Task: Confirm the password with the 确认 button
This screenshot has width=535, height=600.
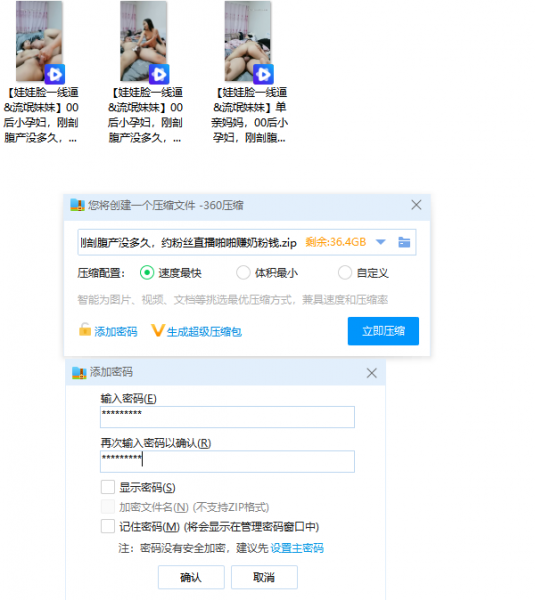Action: pyautogui.click(x=191, y=577)
